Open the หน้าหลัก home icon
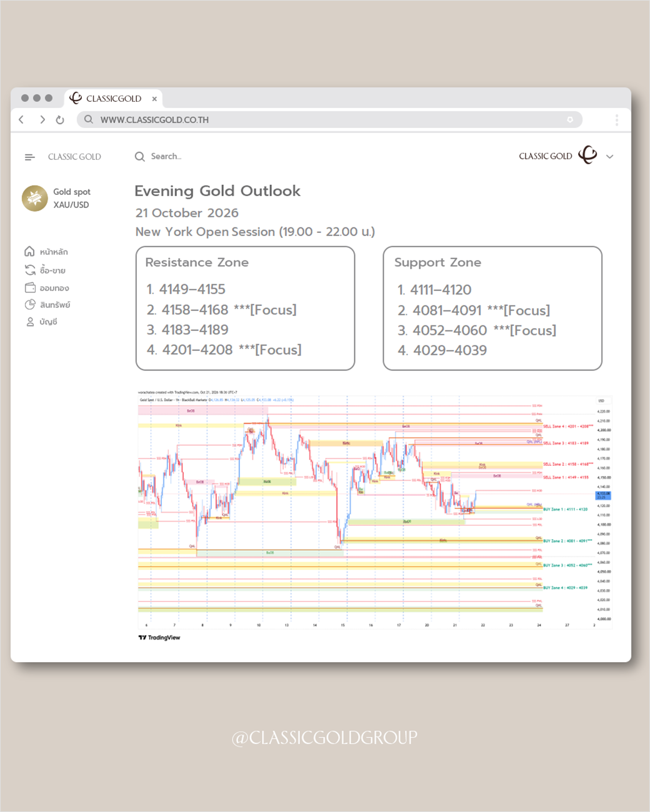 [x=29, y=252]
